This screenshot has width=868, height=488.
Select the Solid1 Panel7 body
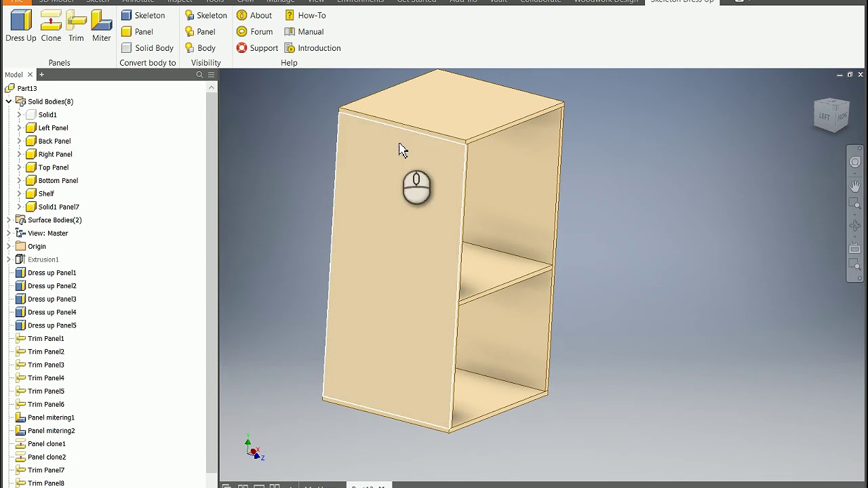[52, 207]
